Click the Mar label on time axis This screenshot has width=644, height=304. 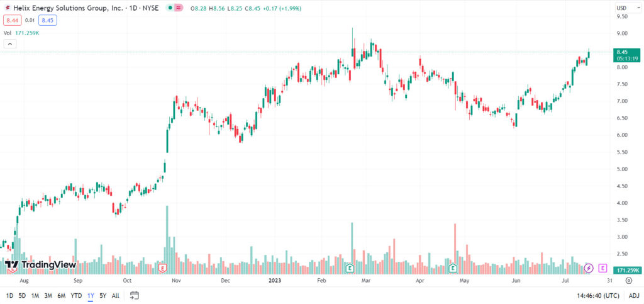pos(366,281)
